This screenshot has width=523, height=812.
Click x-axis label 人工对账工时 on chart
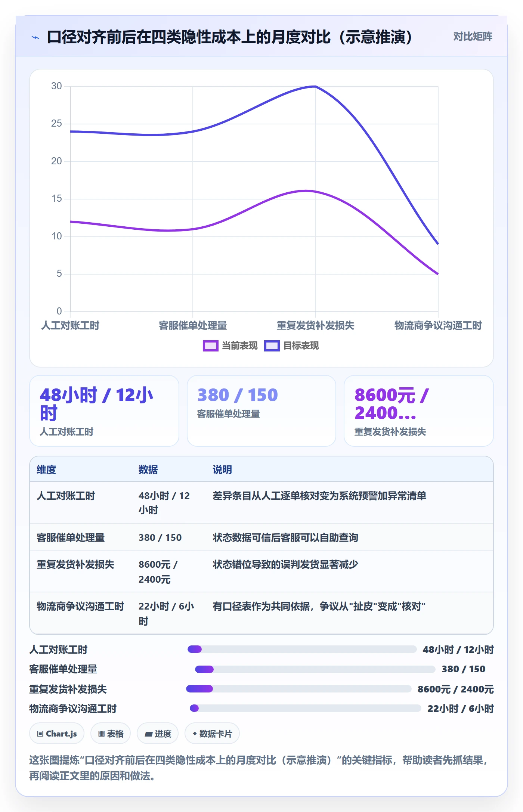(x=70, y=326)
